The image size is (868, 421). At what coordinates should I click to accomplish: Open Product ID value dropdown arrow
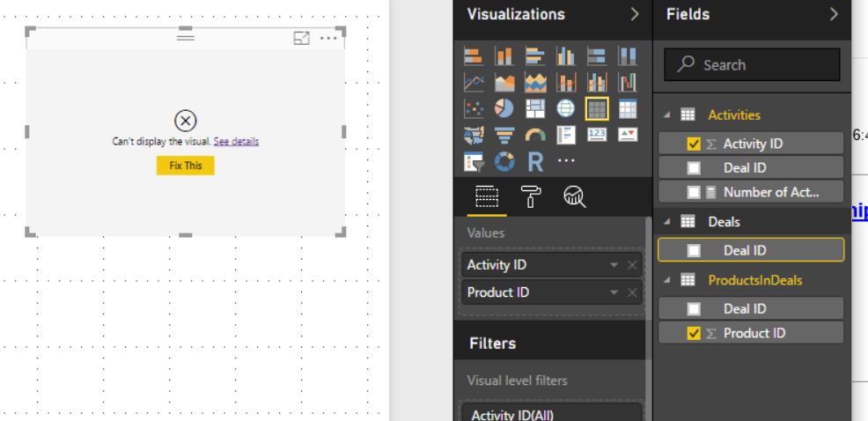[614, 292]
